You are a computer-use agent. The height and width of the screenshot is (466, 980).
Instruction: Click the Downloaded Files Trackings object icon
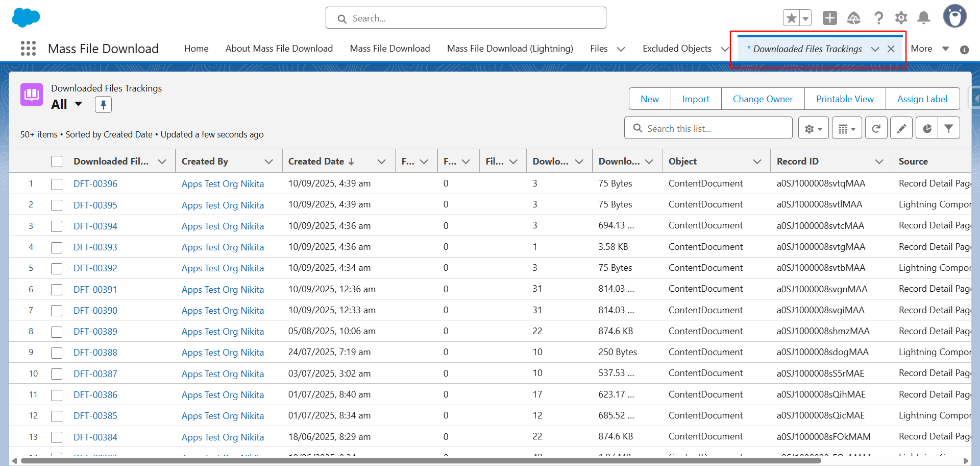coord(32,95)
